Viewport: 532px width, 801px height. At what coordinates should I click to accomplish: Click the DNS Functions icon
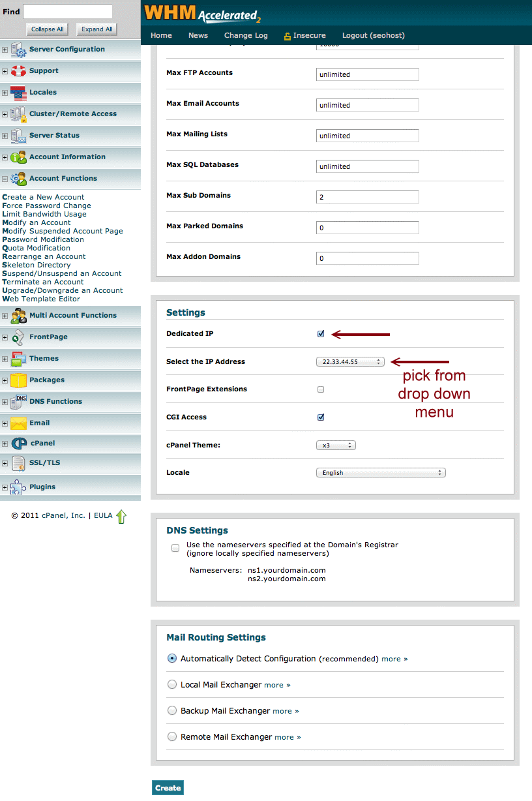(x=18, y=402)
